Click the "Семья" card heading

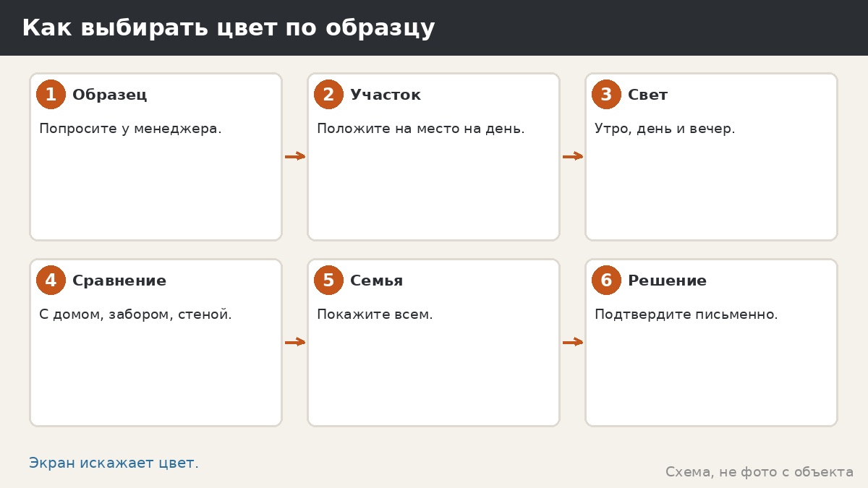pyautogui.click(x=377, y=281)
